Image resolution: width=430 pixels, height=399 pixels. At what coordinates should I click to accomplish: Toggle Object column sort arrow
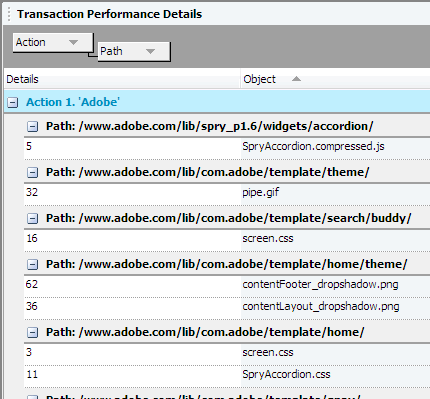296,79
